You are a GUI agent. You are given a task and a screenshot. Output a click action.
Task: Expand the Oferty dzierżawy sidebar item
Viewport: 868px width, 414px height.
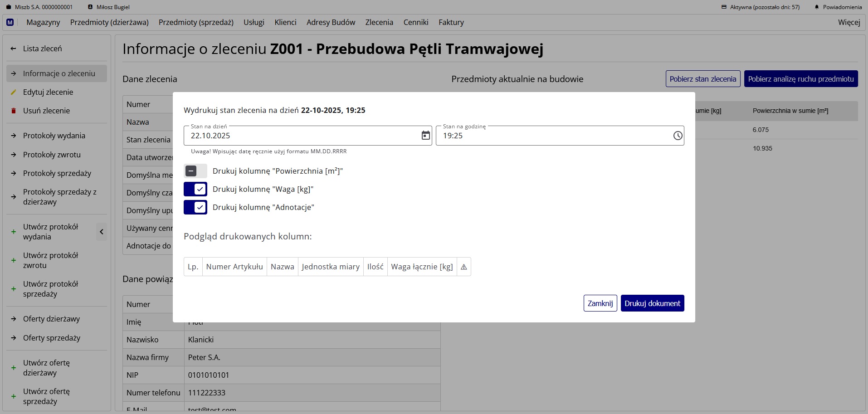52,319
